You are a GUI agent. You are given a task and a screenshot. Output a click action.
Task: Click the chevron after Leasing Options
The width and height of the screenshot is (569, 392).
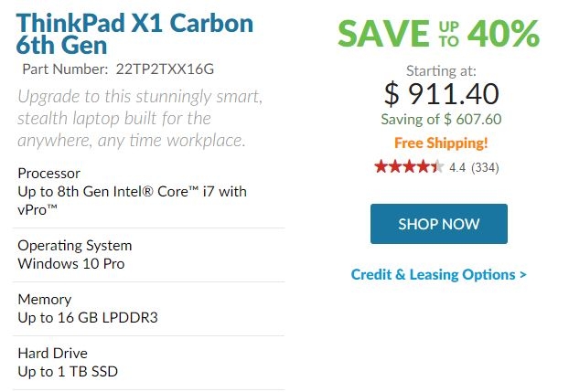pyautogui.click(x=523, y=274)
